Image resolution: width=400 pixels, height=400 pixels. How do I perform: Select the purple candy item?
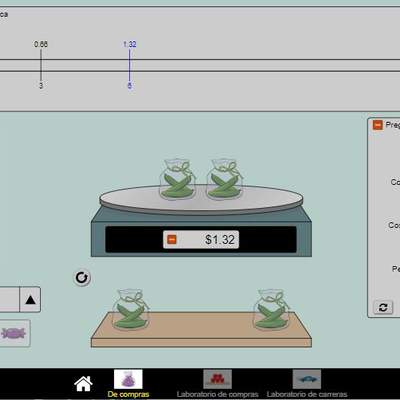click(x=13, y=333)
